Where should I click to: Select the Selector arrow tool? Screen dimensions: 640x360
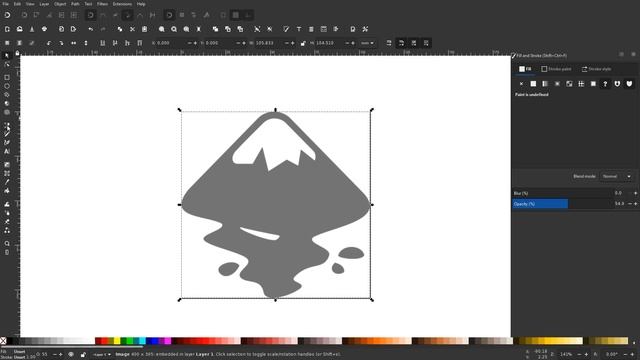pyautogui.click(x=7, y=56)
